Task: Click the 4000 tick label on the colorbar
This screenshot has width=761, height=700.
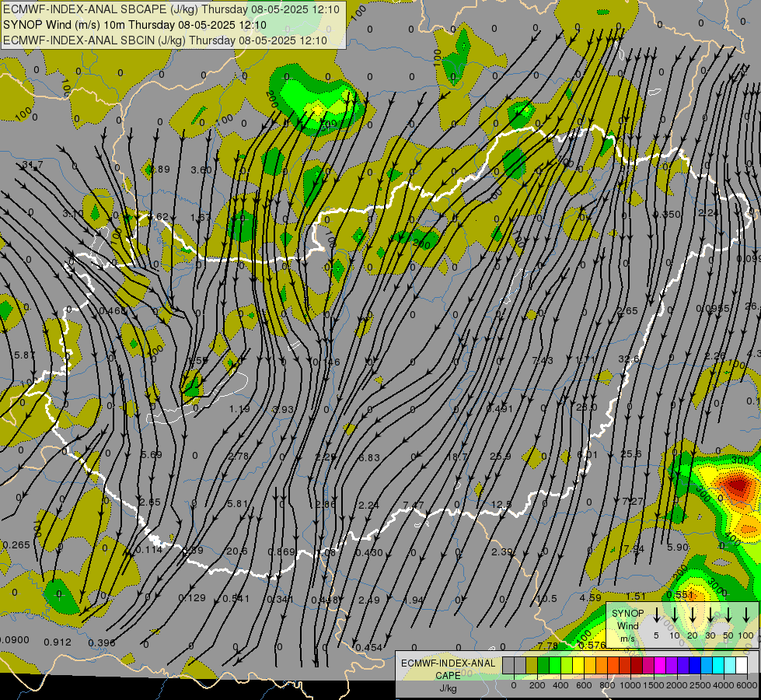Action: point(724,685)
